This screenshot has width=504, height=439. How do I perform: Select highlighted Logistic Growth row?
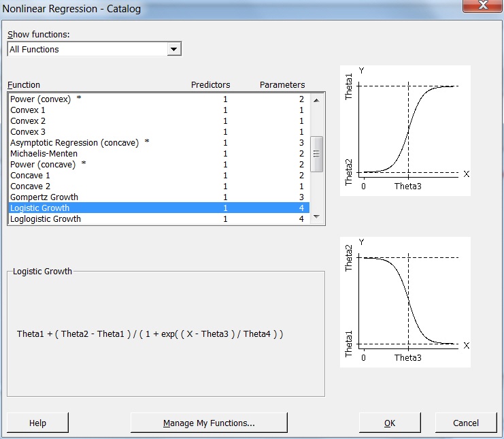(39, 208)
